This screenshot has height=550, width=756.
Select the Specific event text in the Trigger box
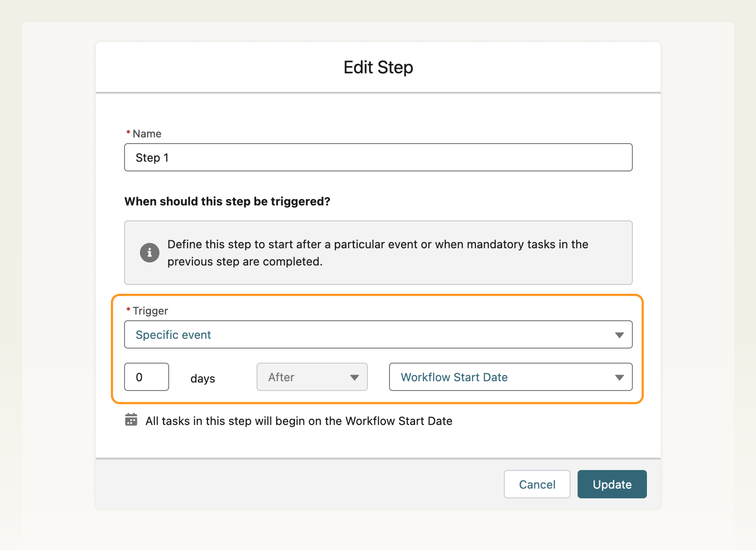(173, 335)
